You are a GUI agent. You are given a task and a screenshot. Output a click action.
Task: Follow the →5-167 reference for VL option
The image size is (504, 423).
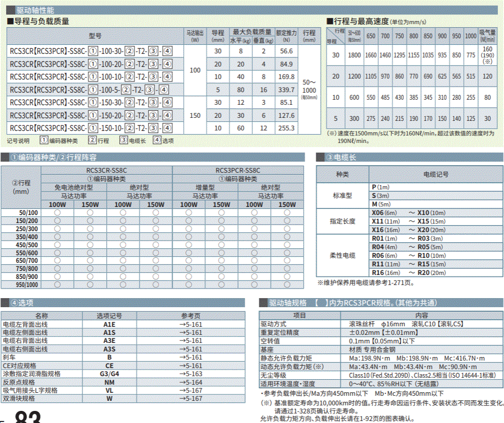tap(191, 390)
